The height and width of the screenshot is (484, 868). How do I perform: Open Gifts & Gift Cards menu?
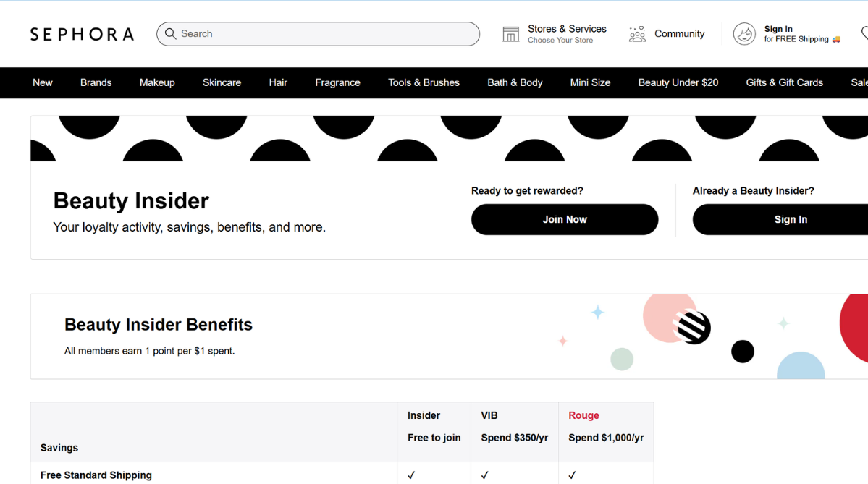(x=785, y=82)
